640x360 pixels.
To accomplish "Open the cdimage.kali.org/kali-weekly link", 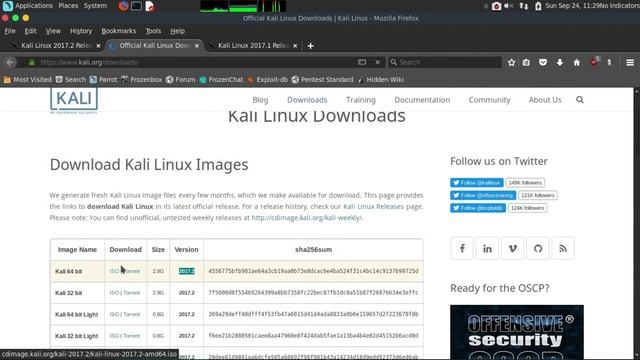I will (307, 218).
